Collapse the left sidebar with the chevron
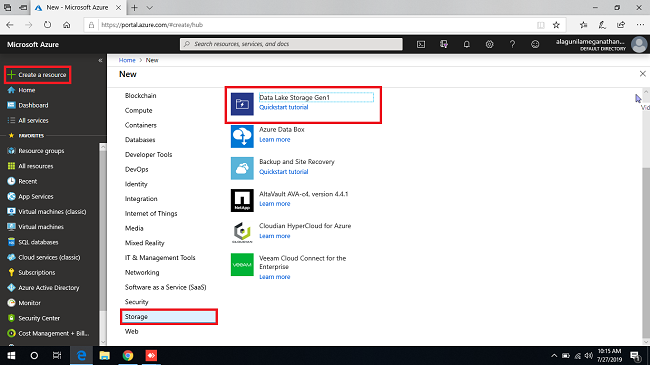The image size is (650, 365). click(x=100, y=60)
